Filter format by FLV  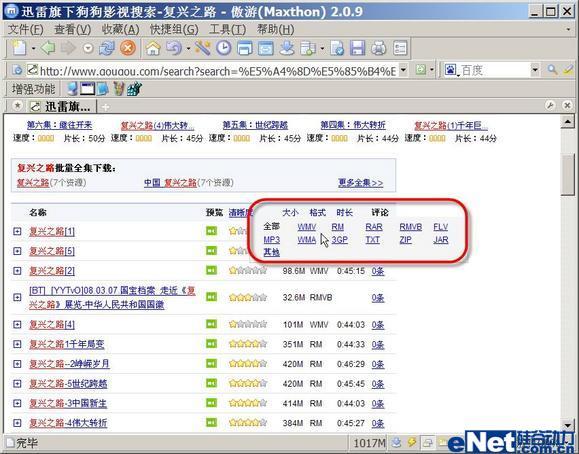[x=441, y=227]
